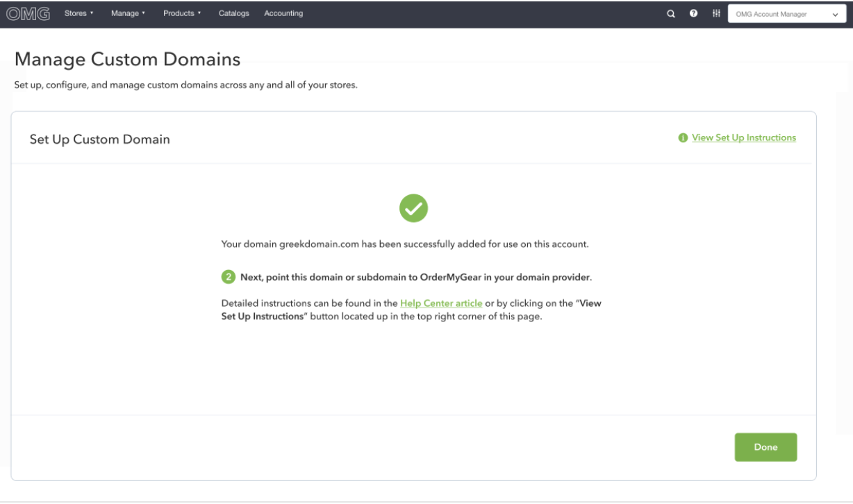The image size is (853, 504).
Task: Click the domain successfully added message
Action: 405,244
